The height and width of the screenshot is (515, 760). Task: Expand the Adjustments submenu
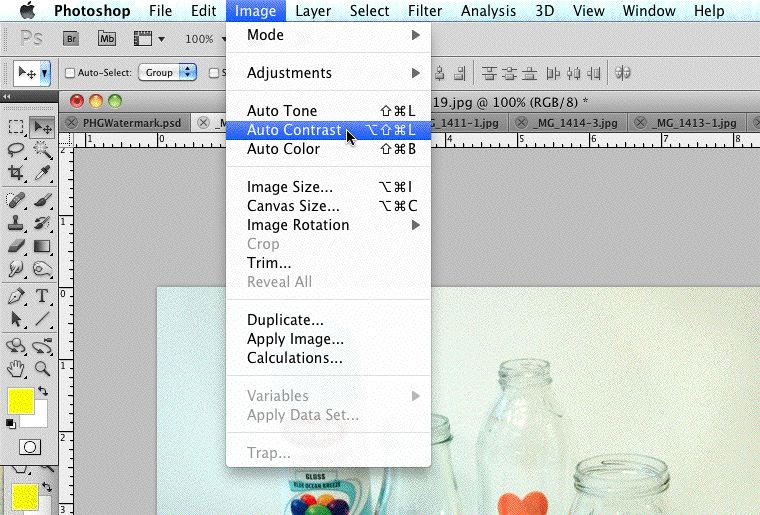[x=328, y=73]
